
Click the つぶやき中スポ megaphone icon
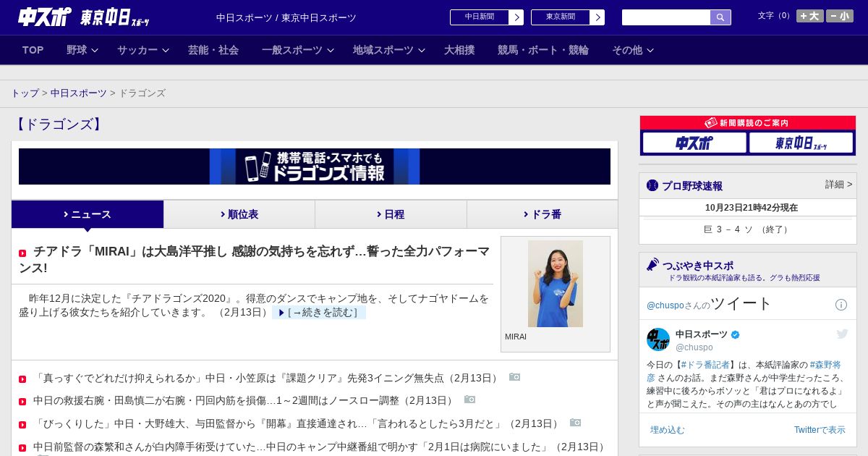click(652, 264)
